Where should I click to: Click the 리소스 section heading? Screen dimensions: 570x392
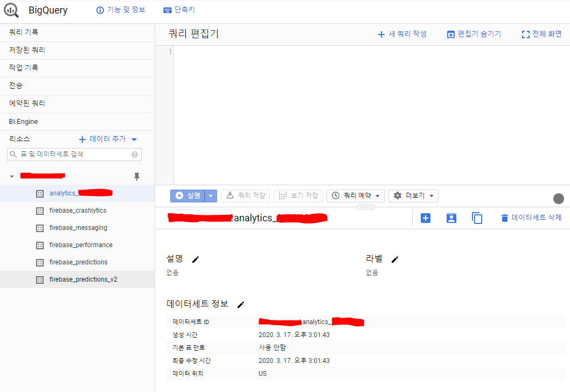coord(19,139)
